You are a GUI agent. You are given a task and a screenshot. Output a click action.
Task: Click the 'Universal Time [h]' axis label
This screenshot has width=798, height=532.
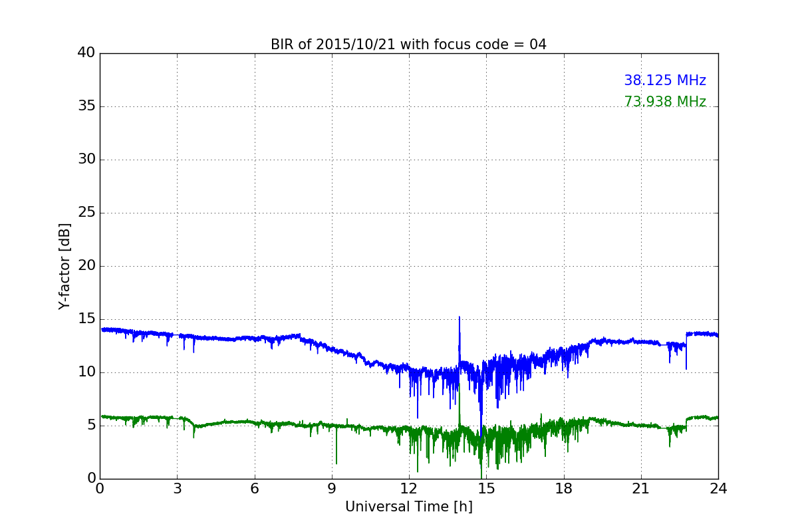[x=409, y=507]
